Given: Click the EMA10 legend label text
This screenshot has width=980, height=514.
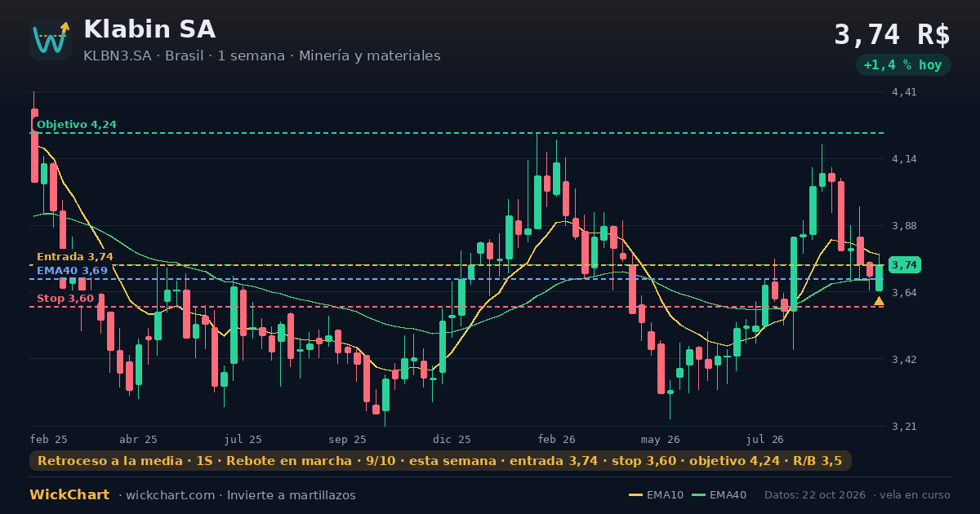Looking at the screenshot, I should coord(665,495).
